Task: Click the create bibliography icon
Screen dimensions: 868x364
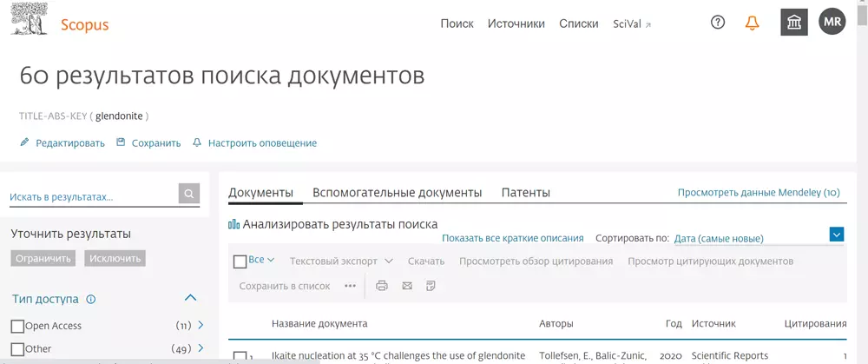Action: tap(431, 286)
